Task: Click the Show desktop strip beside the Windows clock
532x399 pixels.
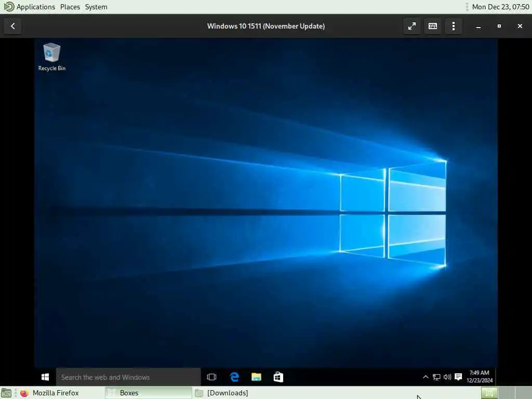Action: (x=496, y=377)
